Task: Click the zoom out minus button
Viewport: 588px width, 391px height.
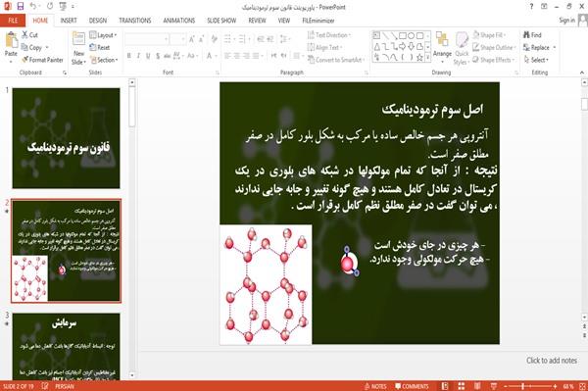Action: click(506, 386)
